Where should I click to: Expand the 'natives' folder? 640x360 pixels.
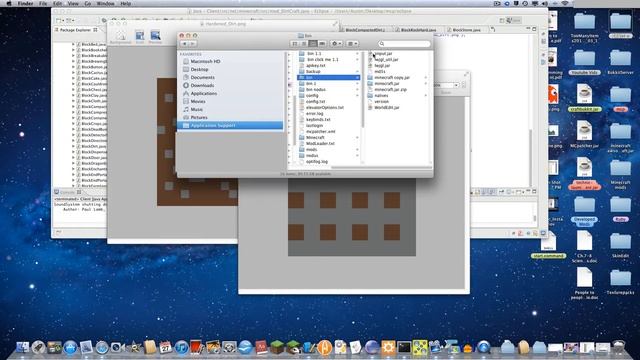coord(426,96)
